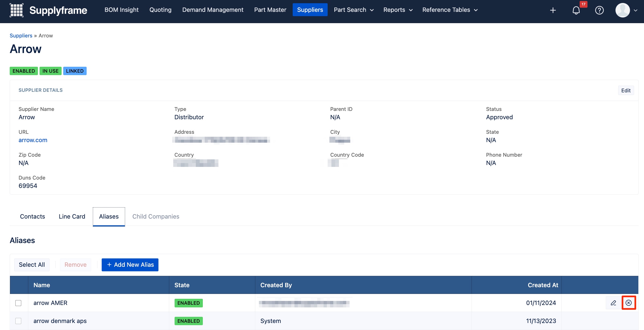Click the Select All button
Viewport: 644px width, 330px height.
[32, 265]
